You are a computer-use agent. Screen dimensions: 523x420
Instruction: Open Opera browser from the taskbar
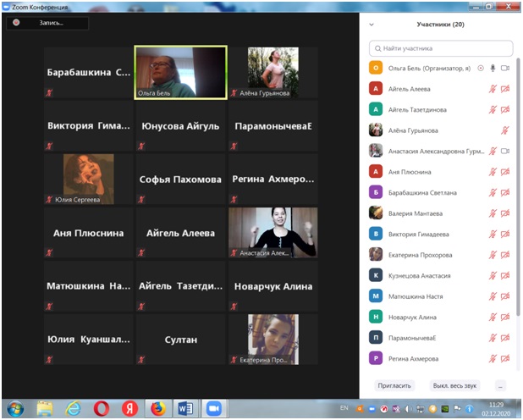coord(102,409)
